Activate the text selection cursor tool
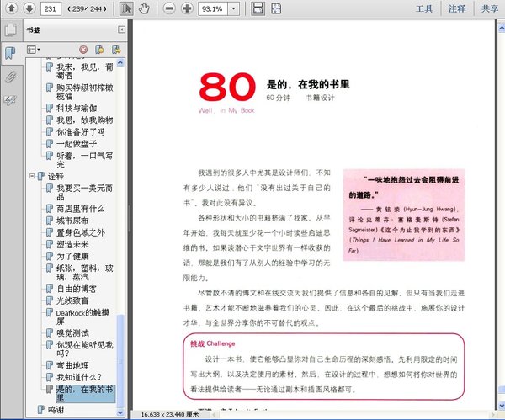Image resolution: width=505 pixels, height=420 pixels. tap(126, 8)
